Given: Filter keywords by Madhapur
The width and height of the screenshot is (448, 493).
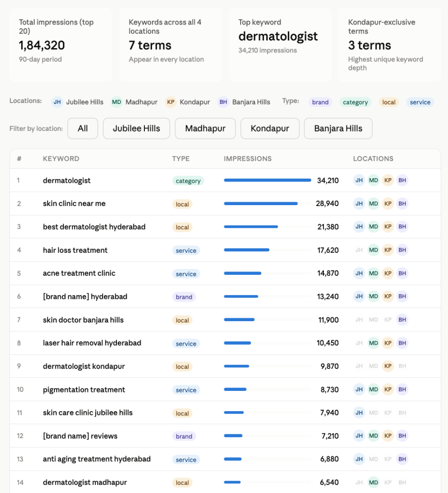Looking at the screenshot, I should tap(205, 128).
